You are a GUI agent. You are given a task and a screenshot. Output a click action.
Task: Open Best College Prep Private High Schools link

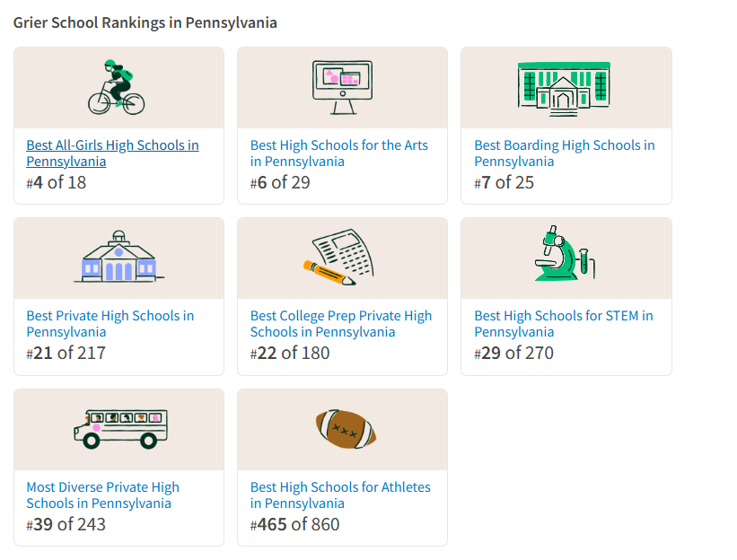coord(341,324)
